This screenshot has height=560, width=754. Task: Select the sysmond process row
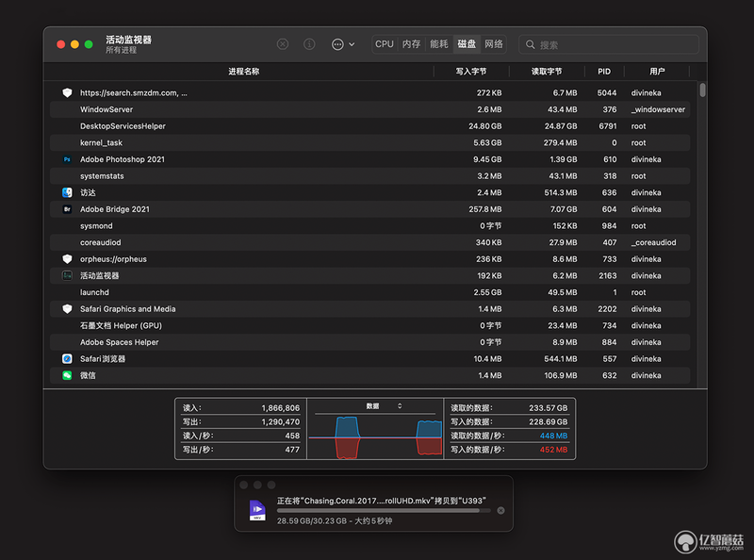coord(369,225)
